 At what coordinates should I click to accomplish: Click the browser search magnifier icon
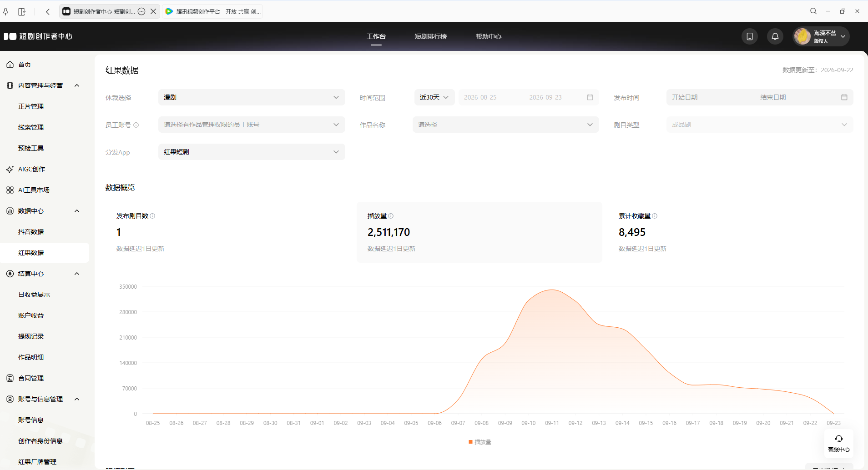(813, 11)
